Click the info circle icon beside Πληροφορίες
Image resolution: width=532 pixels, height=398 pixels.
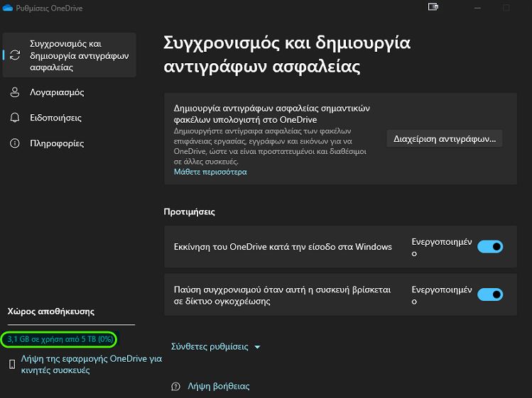15,143
